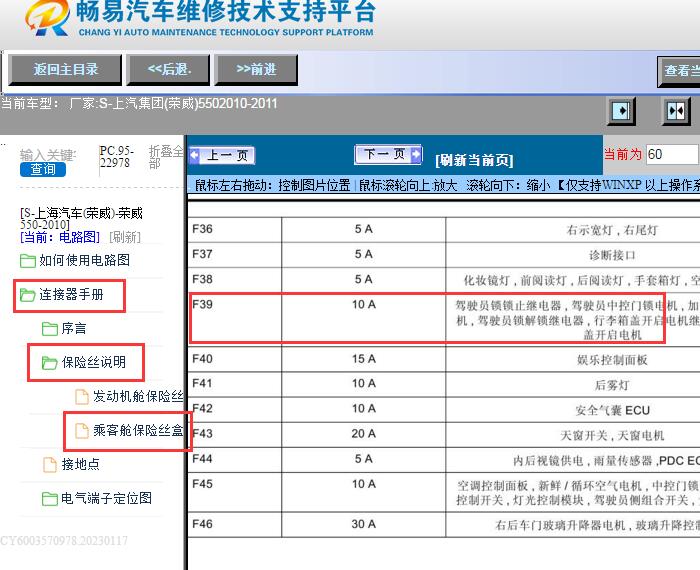Select fuse F43 cell
700x570 pixels.
tap(235, 434)
